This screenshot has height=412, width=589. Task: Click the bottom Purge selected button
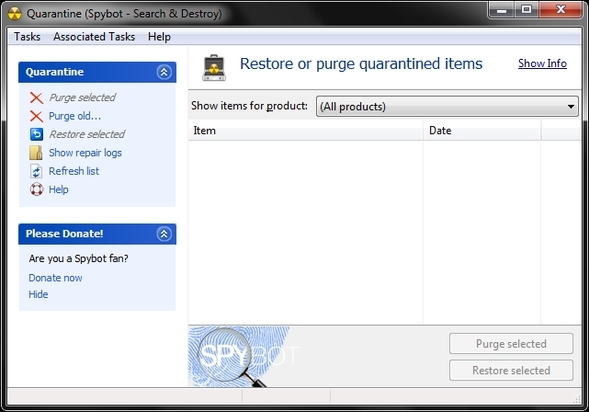511,344
